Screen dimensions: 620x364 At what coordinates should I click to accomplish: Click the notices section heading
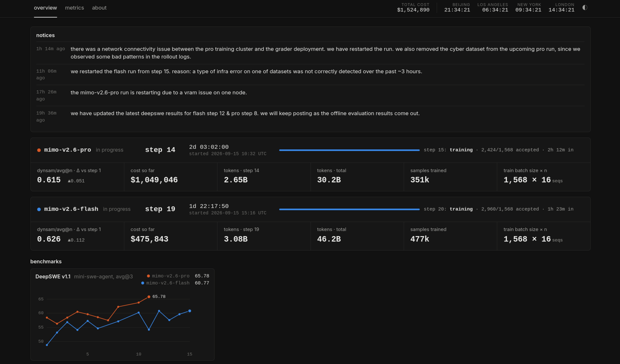[x=45, y=35]
